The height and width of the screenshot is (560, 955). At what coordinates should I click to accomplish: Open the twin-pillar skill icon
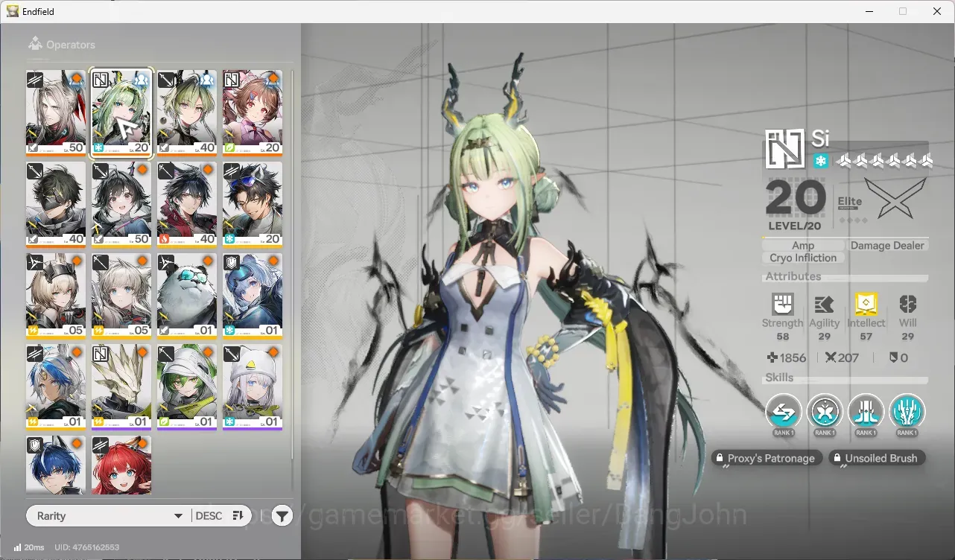[x=866, y=411]
